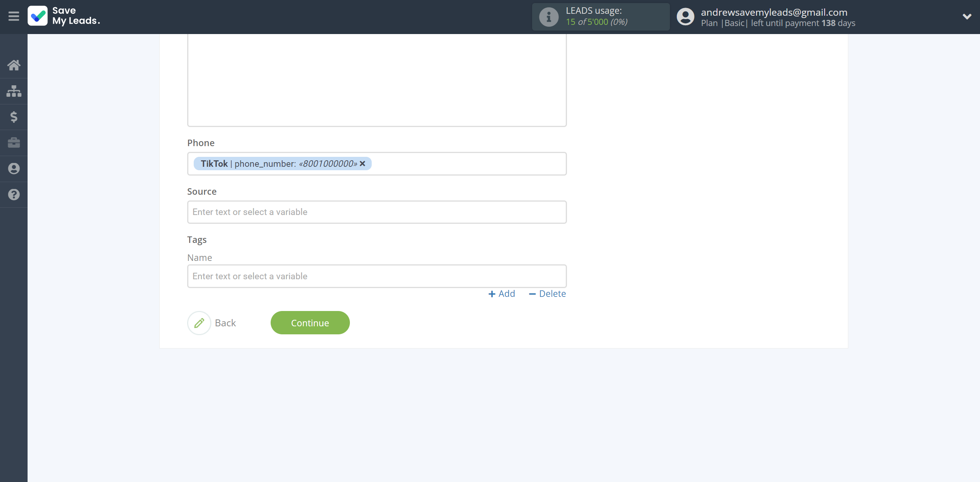Click the Back link
Screen dimensions: 980x482
point(225,323)
